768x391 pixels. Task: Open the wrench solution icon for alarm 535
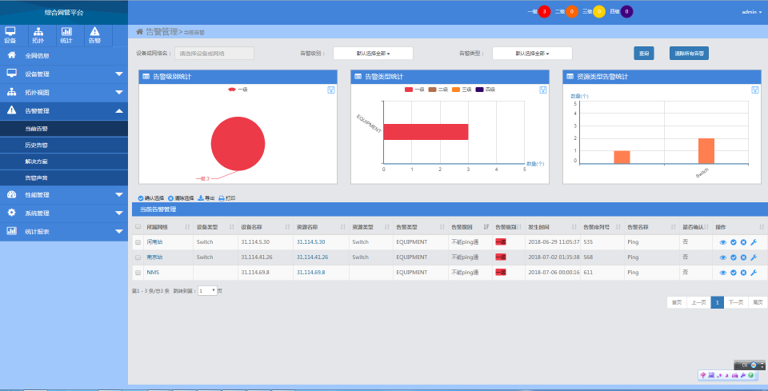click(753, 243)
